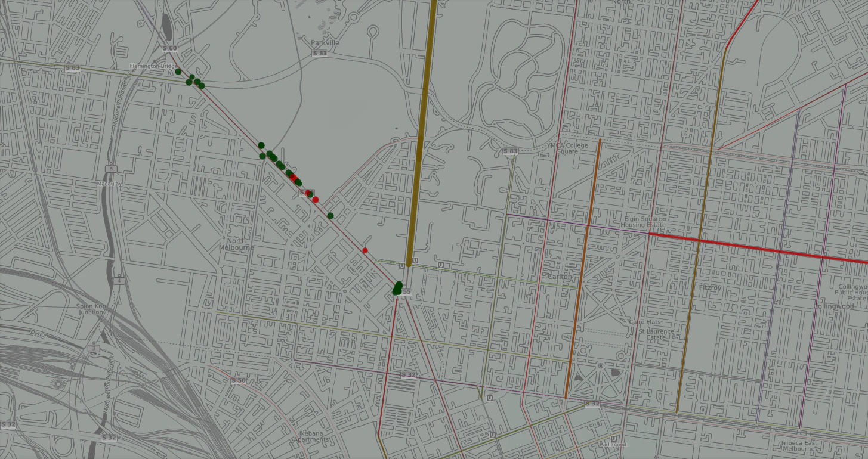This screenshot has width=868, height=459.
Task: Select the route 3 shield near Dynon
Action: point(93,348)
